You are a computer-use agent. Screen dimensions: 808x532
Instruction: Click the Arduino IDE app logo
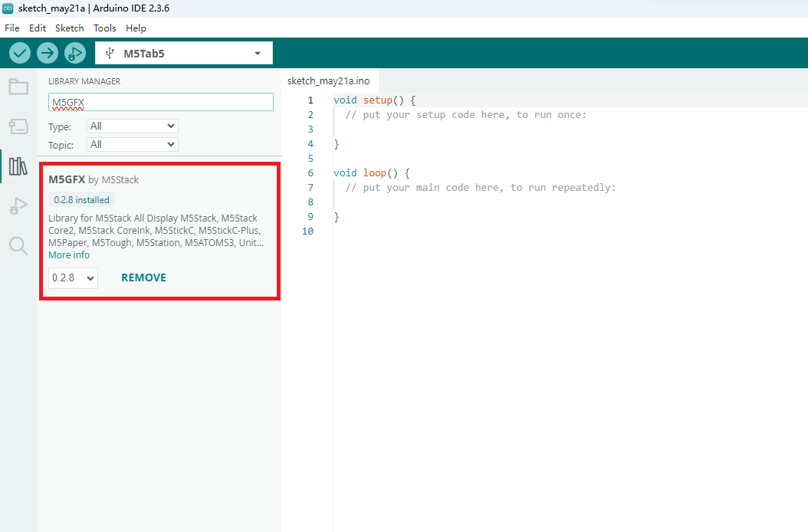(x=8, y=8)
